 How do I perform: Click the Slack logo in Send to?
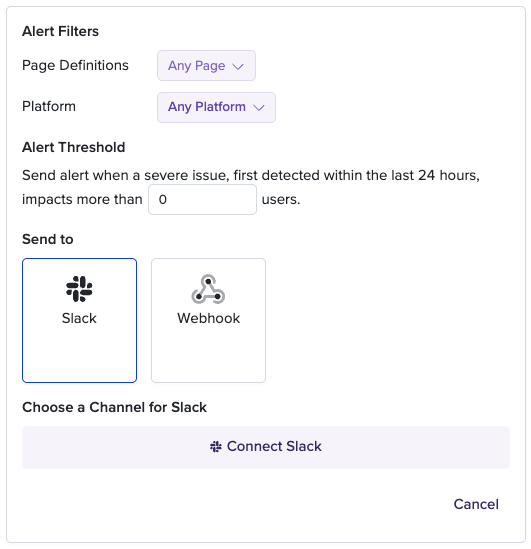pos(79,289)
